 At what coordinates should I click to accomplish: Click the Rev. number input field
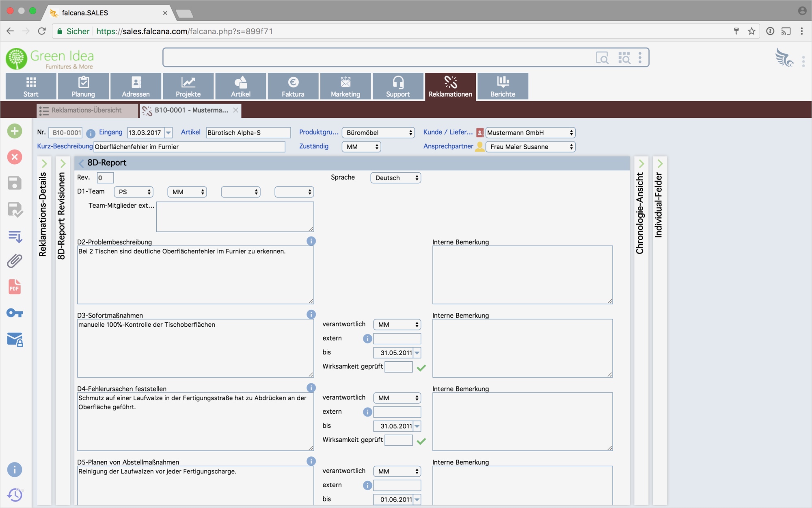pos(105,178)
